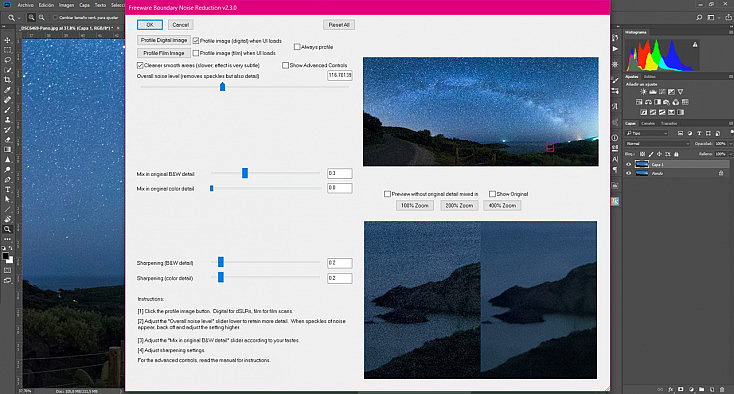Open the Imagen menu
Viewport: 734px width, 394px height.
(x=66, y=5)
